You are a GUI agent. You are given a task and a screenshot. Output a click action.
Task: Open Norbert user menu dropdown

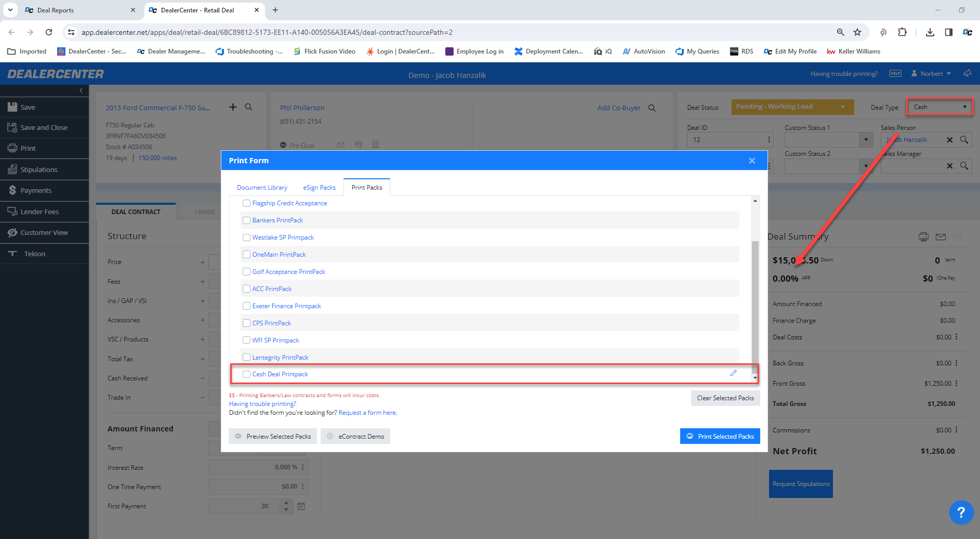(931, 74)
